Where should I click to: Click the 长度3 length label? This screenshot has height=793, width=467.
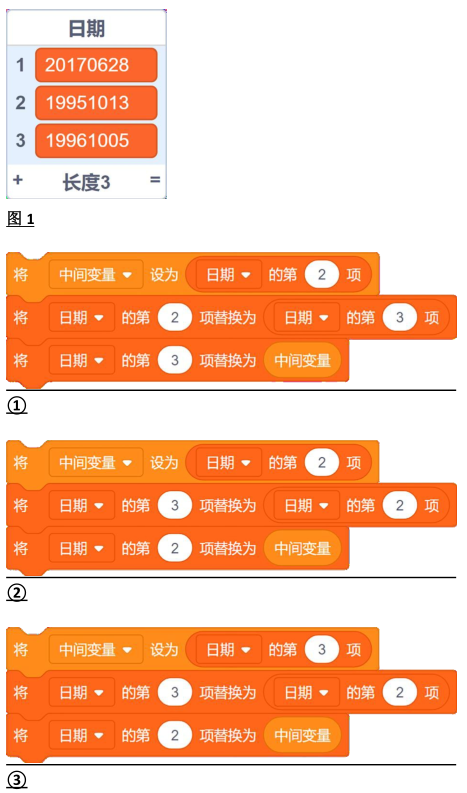[x=87, y=182]
